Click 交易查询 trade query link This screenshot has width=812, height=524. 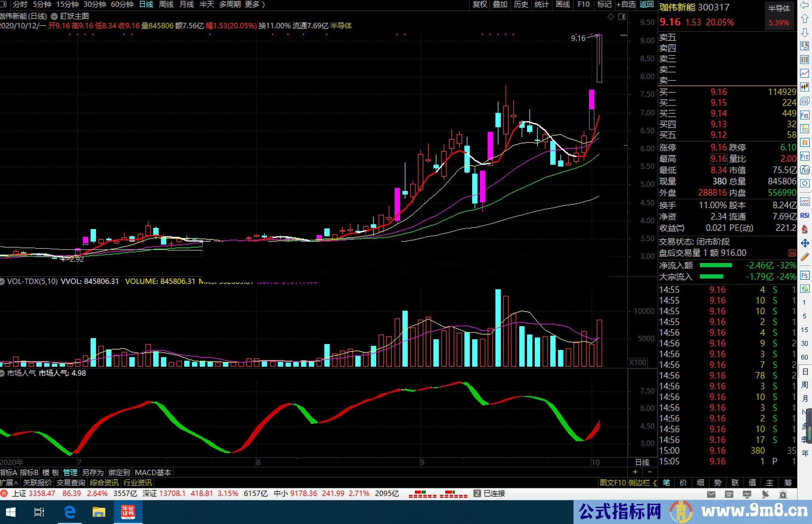(70, 483)
